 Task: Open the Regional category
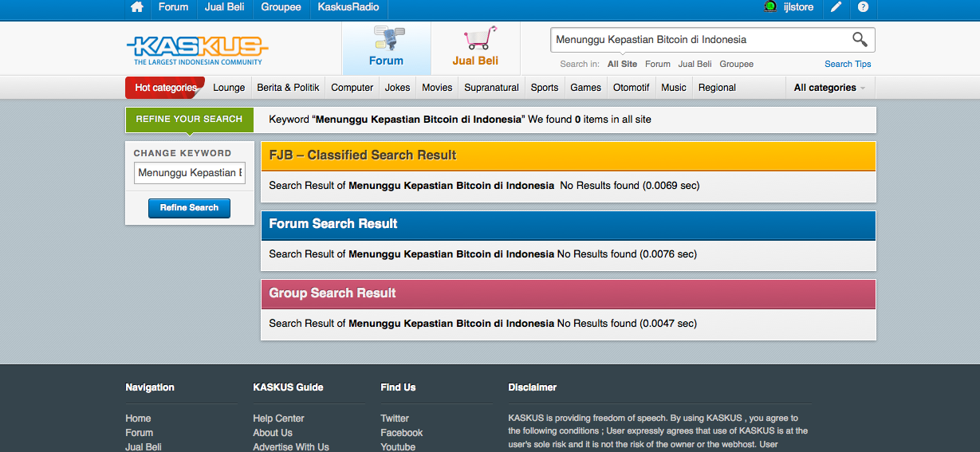pos(717,88)
